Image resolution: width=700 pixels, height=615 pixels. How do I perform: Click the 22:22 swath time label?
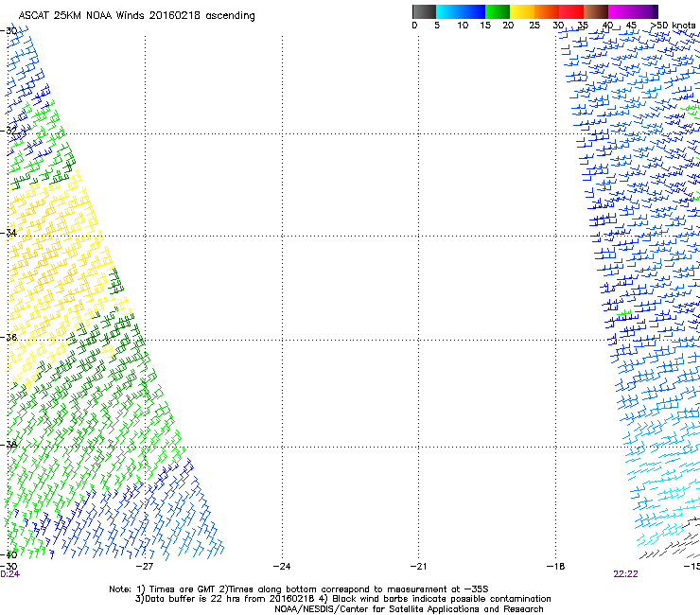coord(625,574)
